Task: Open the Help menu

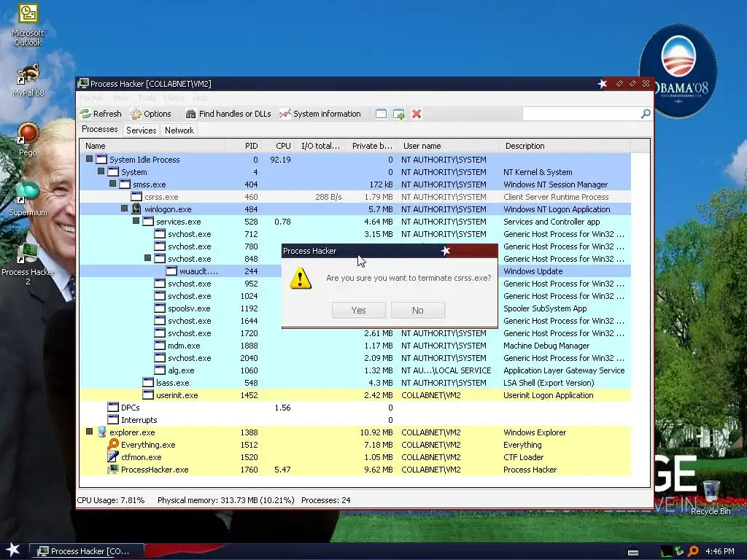Action: pyautogui.click(x=200, y=98)
